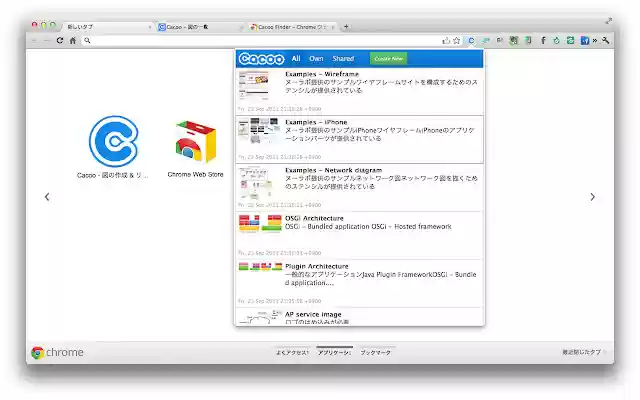Click the 'f' extension icon in toolbar
640x400 pixels.
click(543, 40)
